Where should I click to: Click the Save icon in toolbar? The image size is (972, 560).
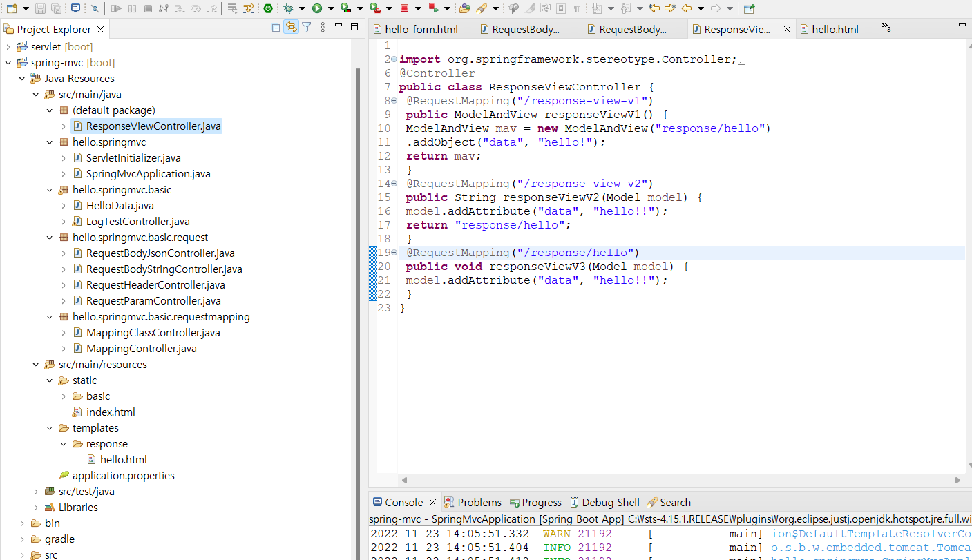40,8
